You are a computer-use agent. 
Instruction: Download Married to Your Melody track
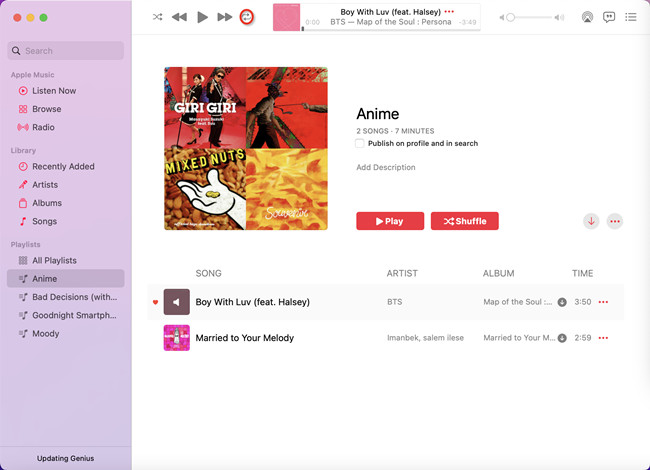point(562,338)
